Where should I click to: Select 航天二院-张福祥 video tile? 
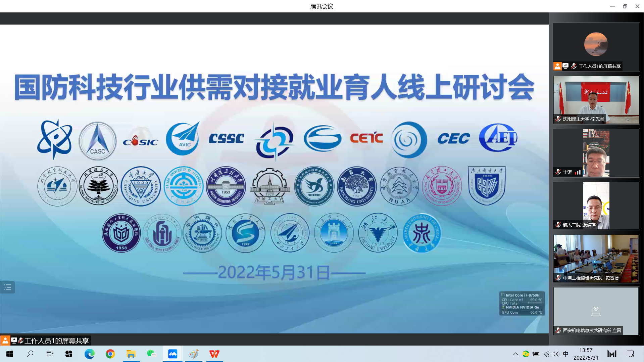pos(596,205)
